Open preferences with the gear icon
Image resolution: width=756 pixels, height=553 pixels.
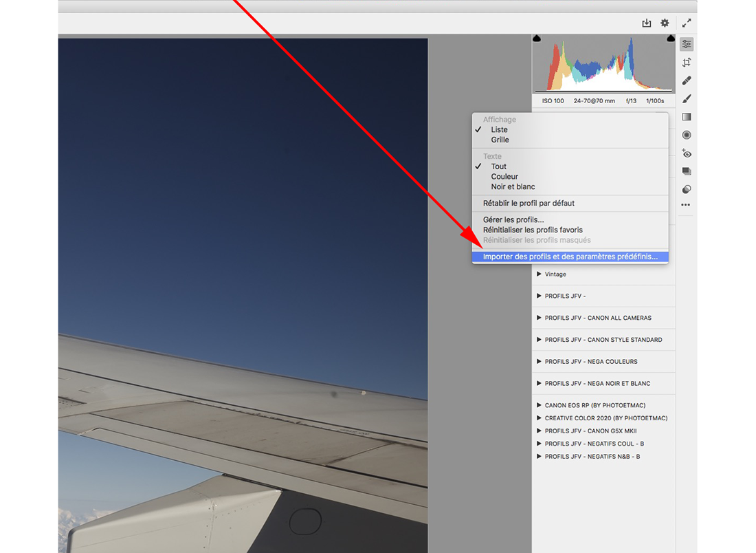tap(665, 23)
